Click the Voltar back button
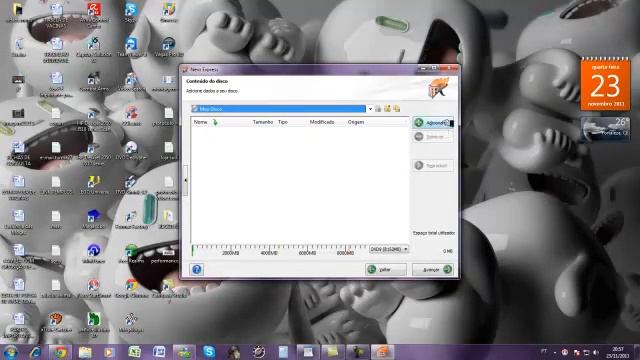The width and height of the screenshot is (640, 360). point(386,269)
